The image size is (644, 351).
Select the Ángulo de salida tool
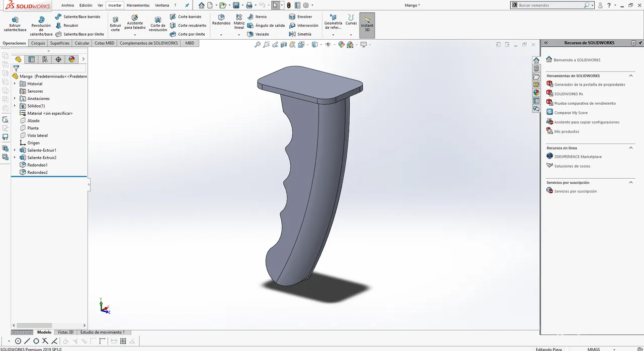(x=266, y=25)
